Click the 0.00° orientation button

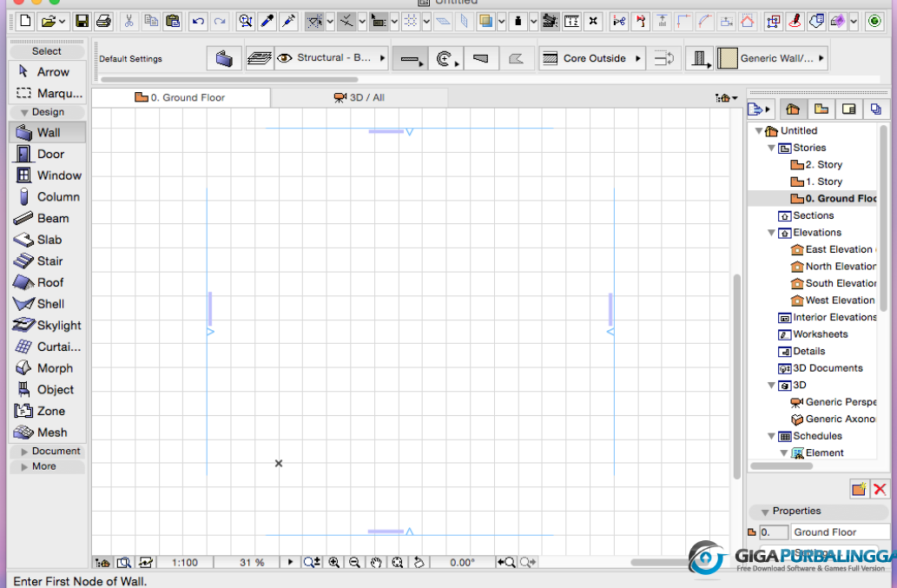(x=462, y=562)
